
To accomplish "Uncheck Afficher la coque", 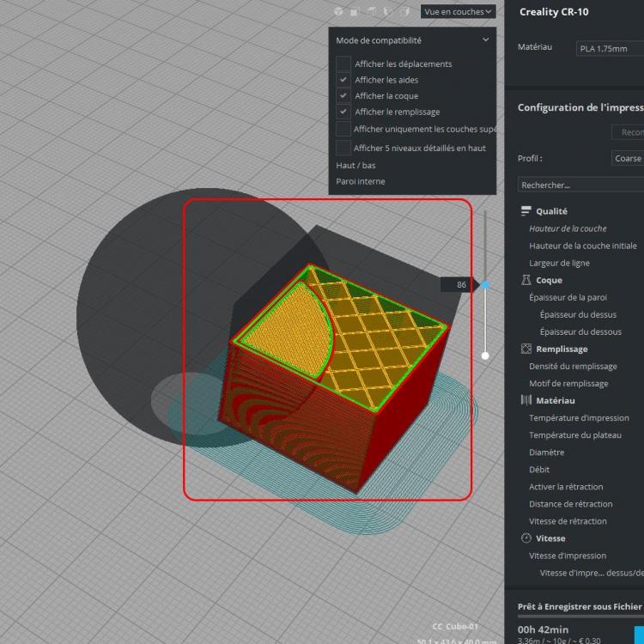I will point(343,95).
